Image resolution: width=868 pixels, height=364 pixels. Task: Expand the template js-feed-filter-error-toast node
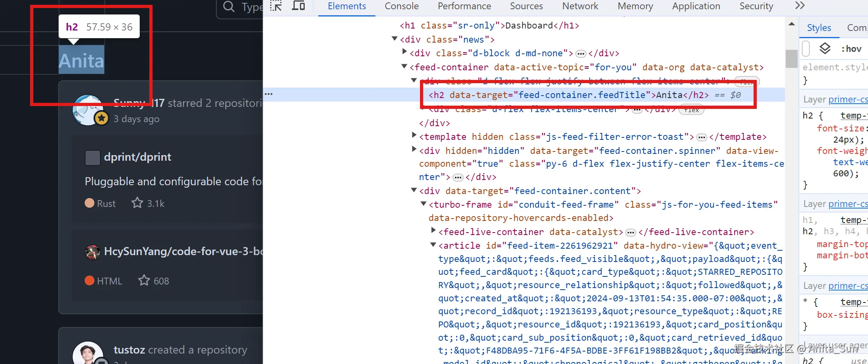tap(414, 135)
